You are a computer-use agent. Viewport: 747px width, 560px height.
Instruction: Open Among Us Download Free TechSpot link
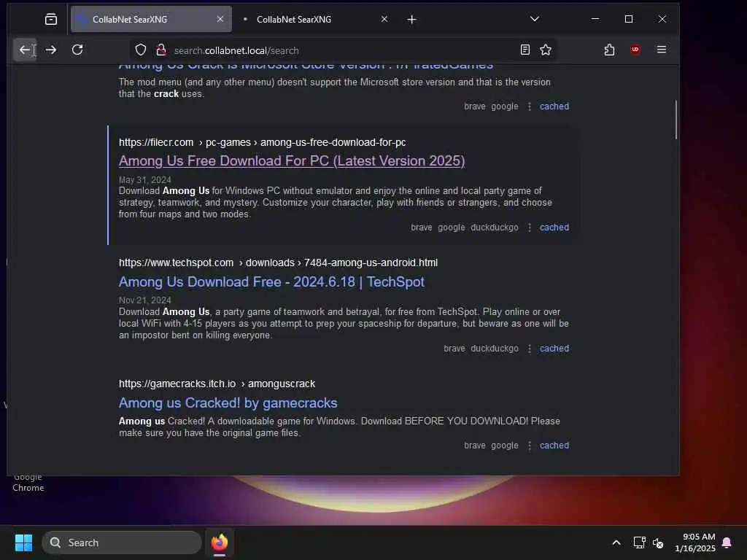click(271, 282)
